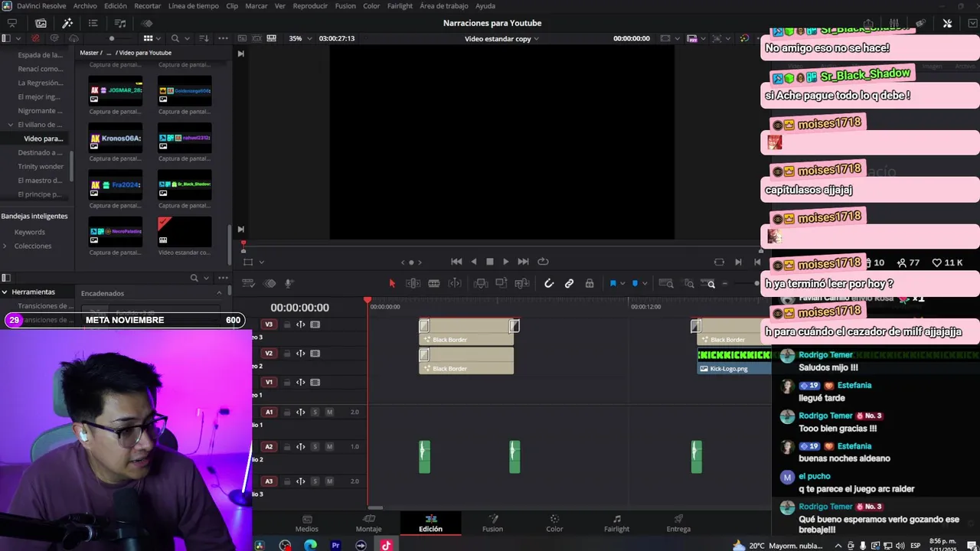The width and height of the screenshot is (980, 551).
Task: Select the arrow Selection Mode tool
Action: [x=392, y=283]
